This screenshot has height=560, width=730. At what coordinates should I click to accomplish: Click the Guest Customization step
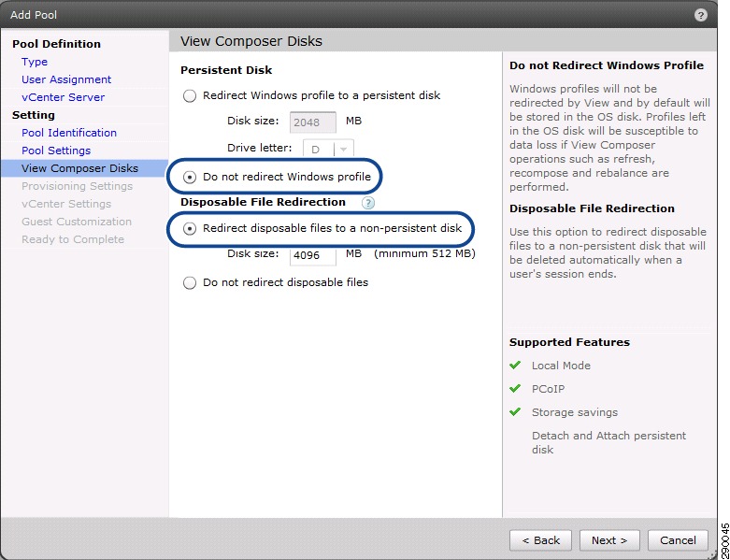tap(77, 222)
